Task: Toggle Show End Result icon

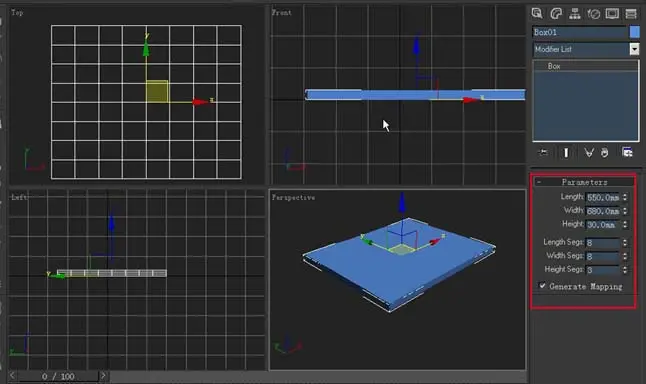Action: tap(566, 152)
